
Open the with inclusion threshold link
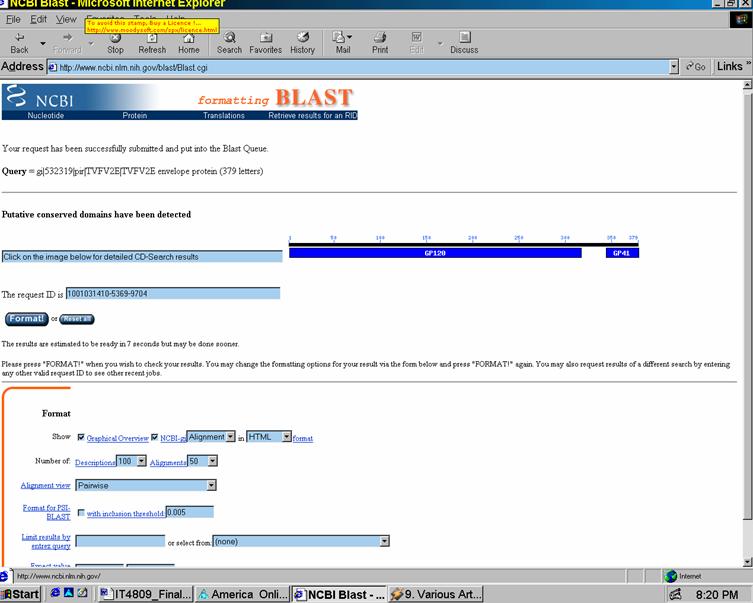pyautogui.click(x=125, y=514)
